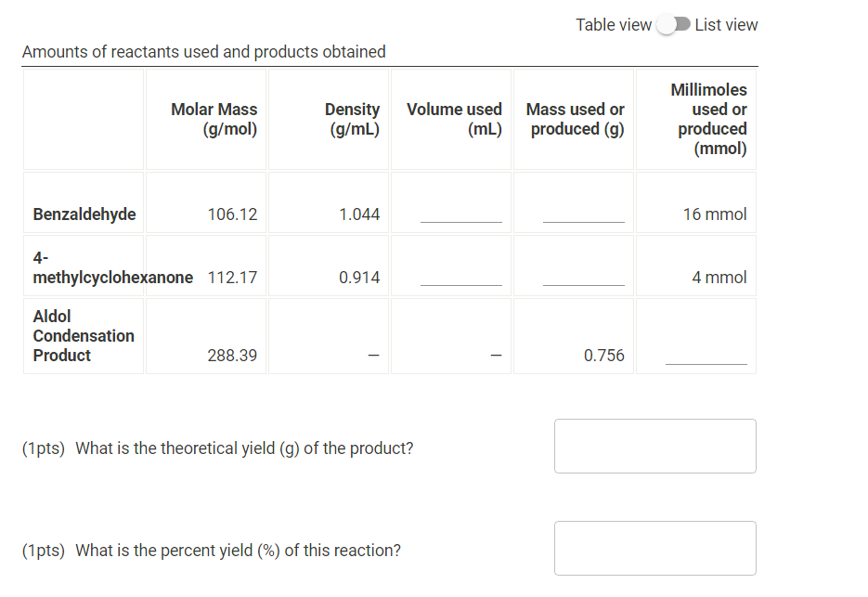Select the Benzaldehyde row label

(x=84, y=214)
